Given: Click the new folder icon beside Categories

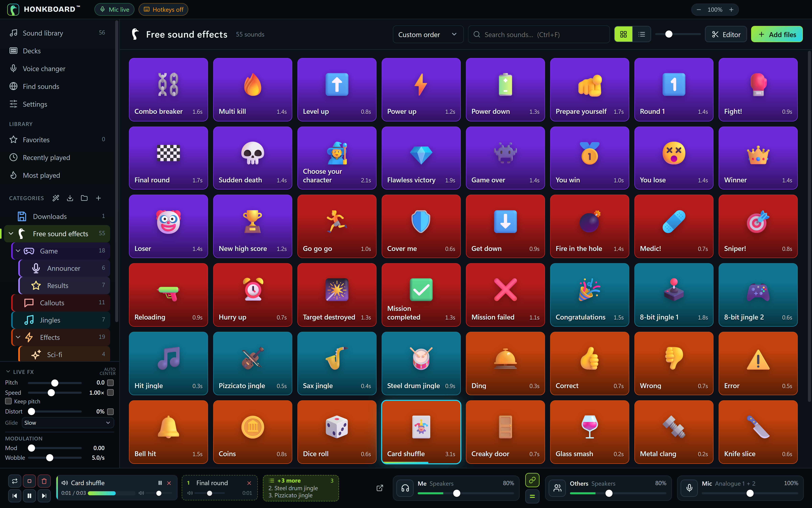Looking at the screenshot, I should [x=84, y=198].
